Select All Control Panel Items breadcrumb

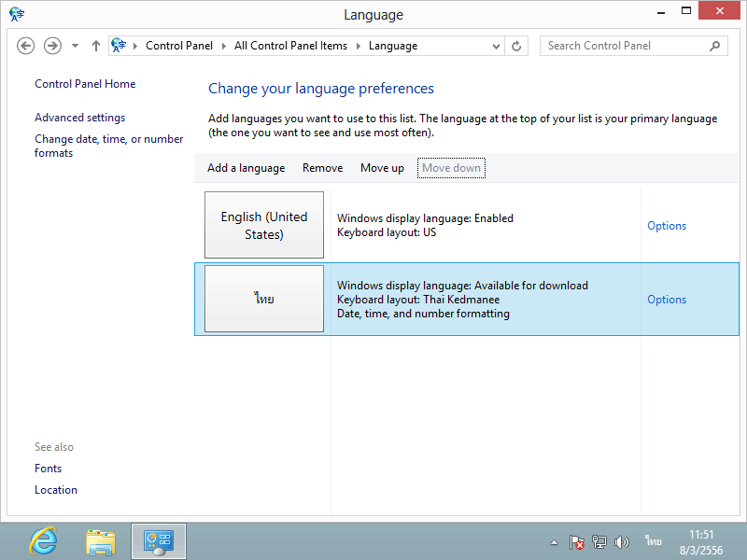coord(290,46)
